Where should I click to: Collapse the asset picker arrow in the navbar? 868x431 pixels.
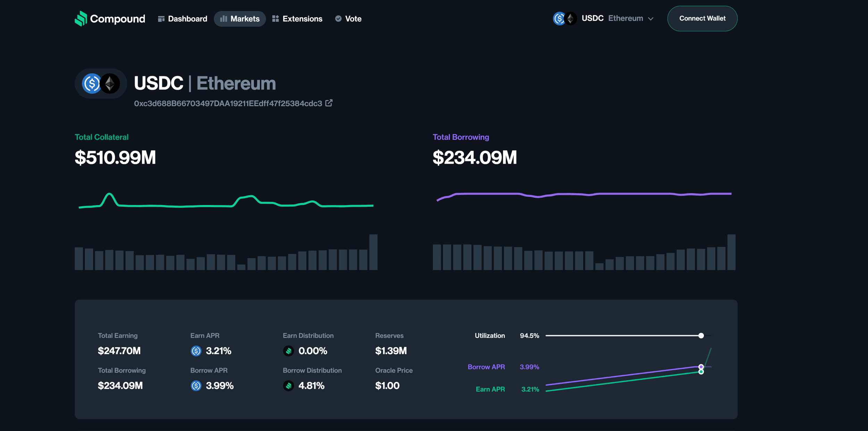[x=651, y=18]
